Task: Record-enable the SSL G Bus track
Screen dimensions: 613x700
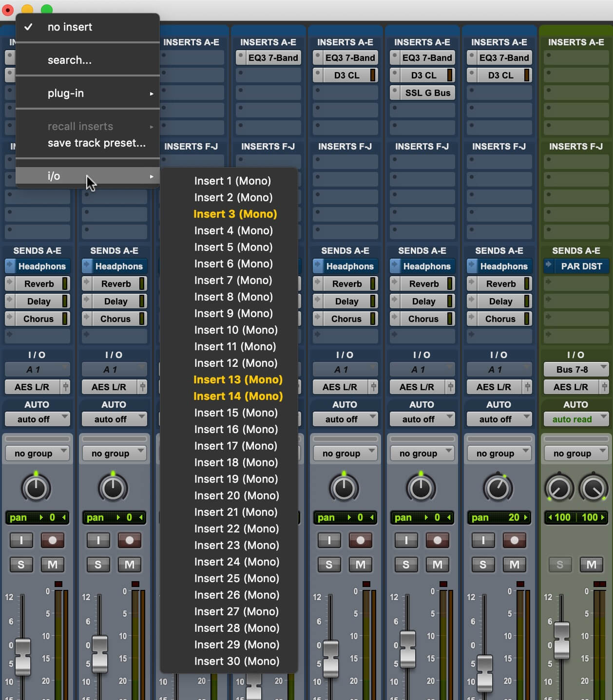Action: click(x=437, y=540)
